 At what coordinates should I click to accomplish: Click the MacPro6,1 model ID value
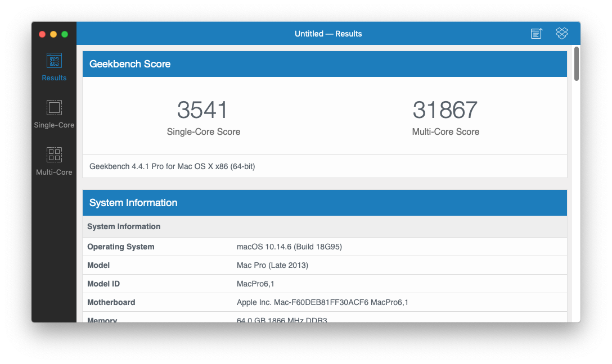(255, 284)
